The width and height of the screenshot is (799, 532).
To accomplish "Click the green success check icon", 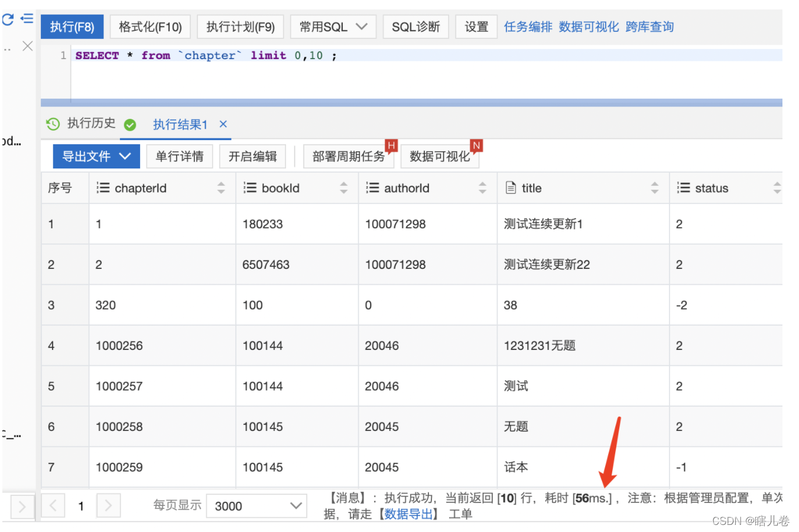I will coord(130,125).
